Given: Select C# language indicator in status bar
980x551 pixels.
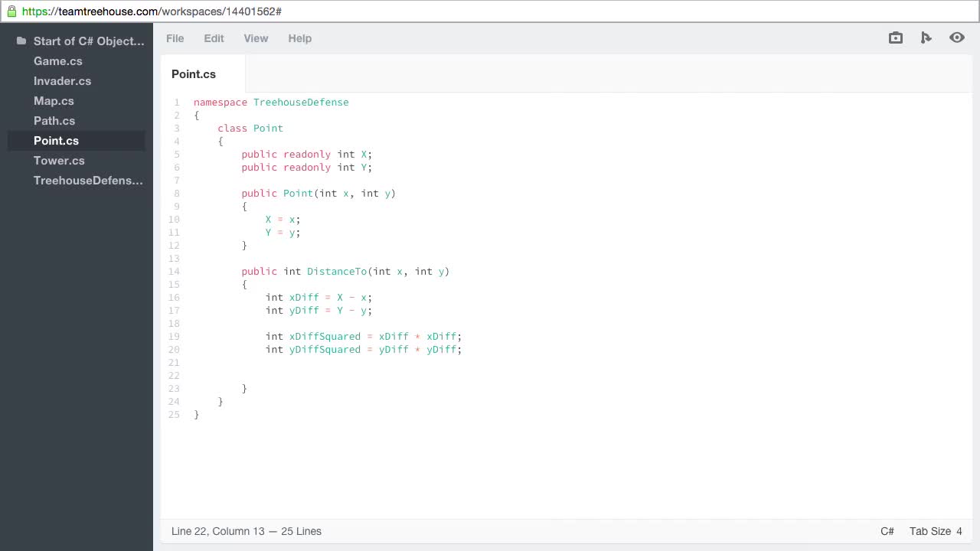Looking at the screenshot, I should click(887, 531).
